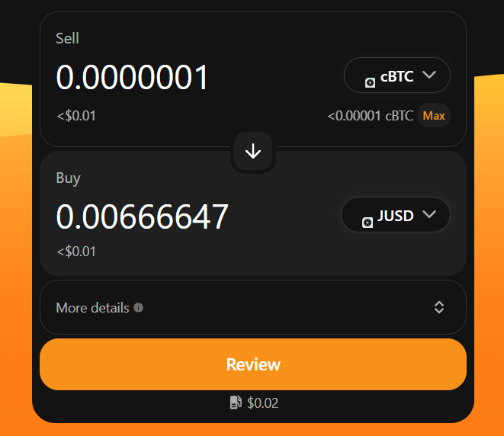Click the cBTC balance text

pos(370,116)
